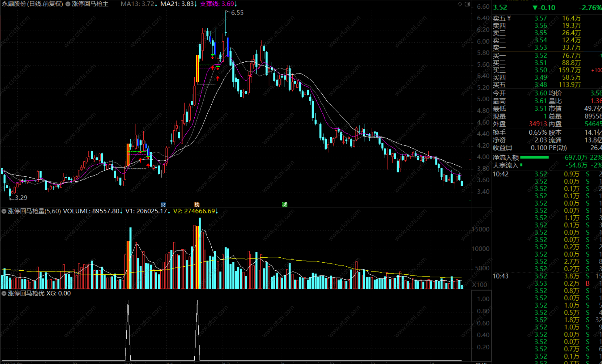
Task: Open the 涨停回马枪主 indicator dropdown
Action: pos(68,4)
